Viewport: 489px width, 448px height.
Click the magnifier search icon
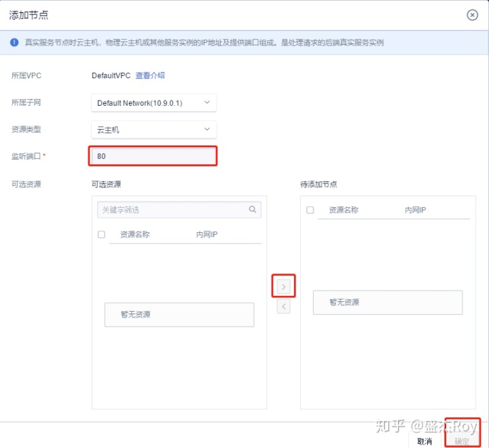tap(252, 210)
